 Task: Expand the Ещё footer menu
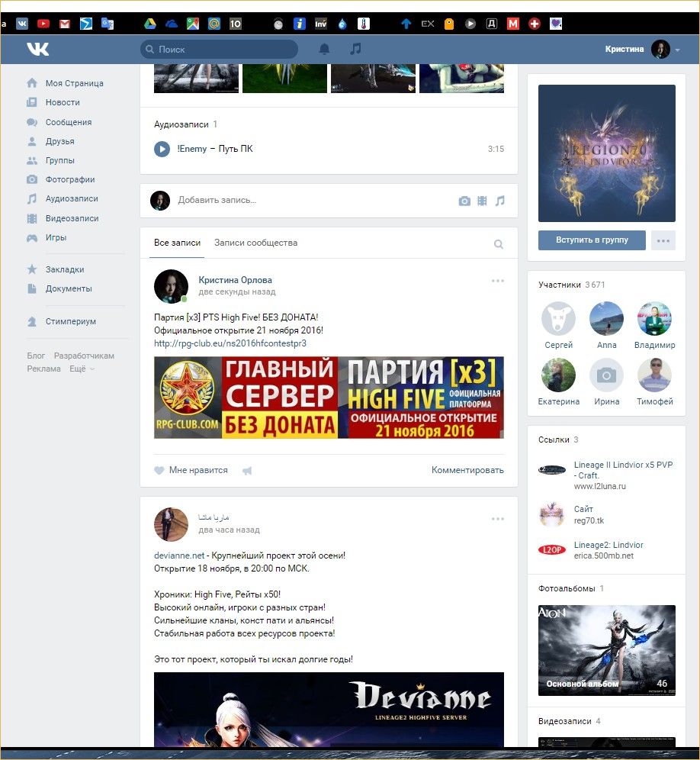82,369
